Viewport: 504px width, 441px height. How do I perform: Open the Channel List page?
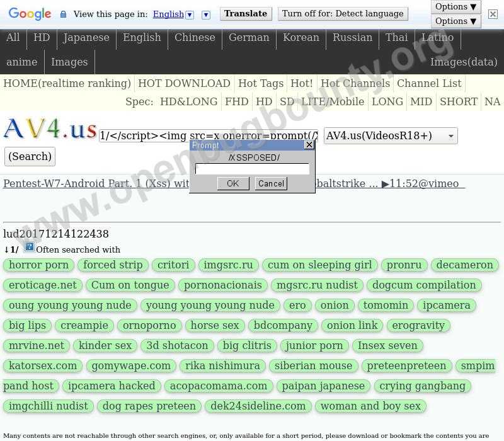click(429, 84)
